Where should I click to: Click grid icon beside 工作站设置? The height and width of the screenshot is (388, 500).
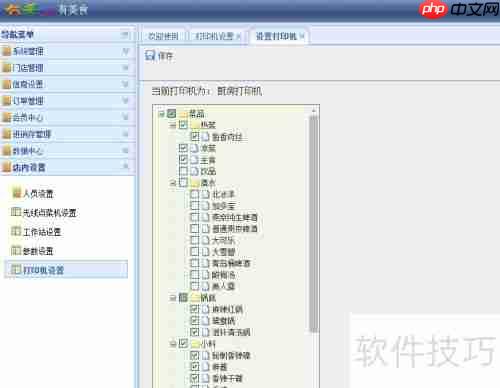click(x=16, y=231)
